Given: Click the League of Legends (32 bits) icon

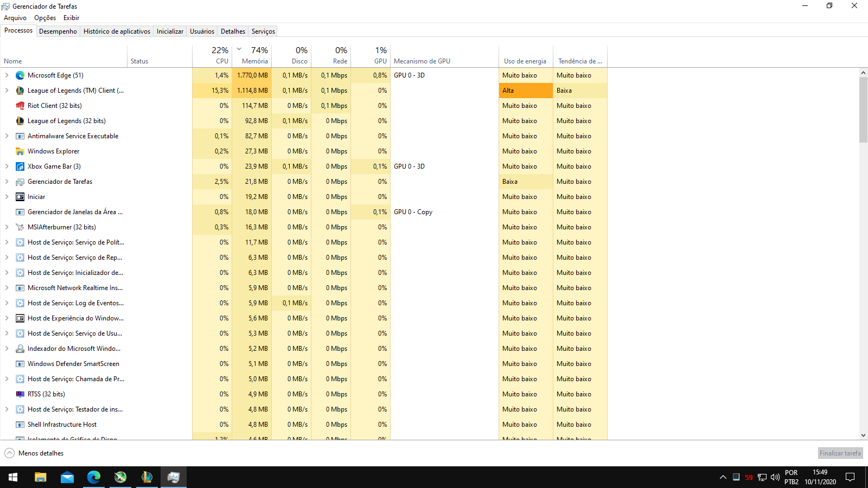Looking at the screenshot, I should 20,121.
